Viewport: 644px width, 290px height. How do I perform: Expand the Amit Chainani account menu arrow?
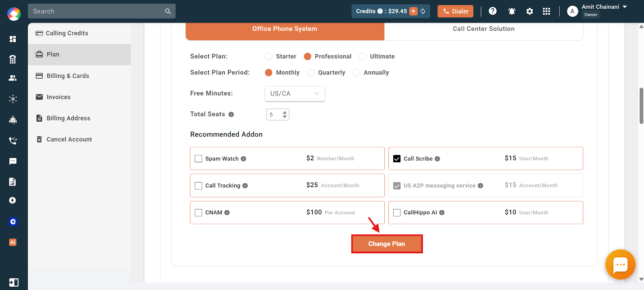point(625,7)
